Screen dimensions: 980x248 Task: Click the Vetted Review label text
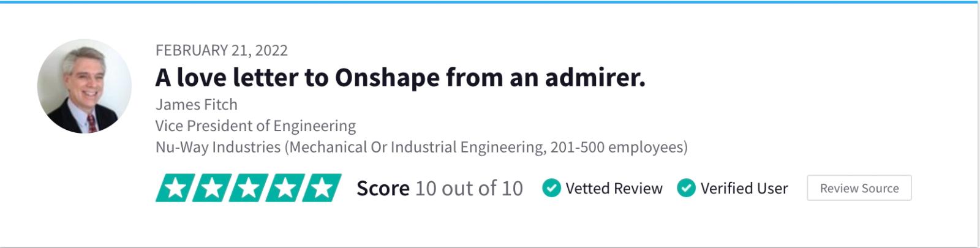point(614,188)
